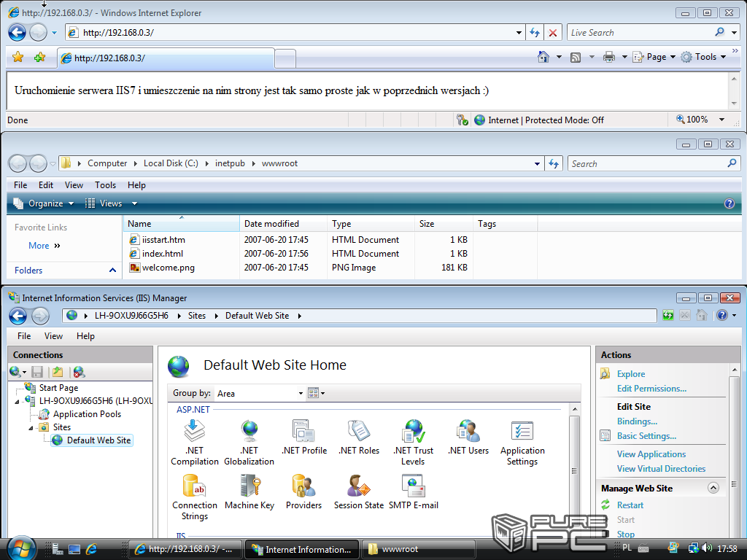Open the Application Settings feature
This screenshot has width=747, height=560.
pos(522,442)
